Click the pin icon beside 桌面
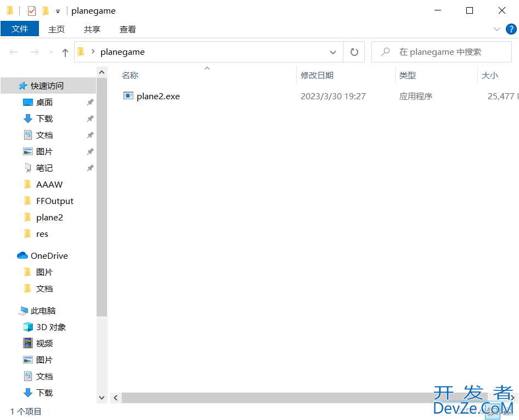The height and width of the screenshot is (420, 519). [90, 102]
